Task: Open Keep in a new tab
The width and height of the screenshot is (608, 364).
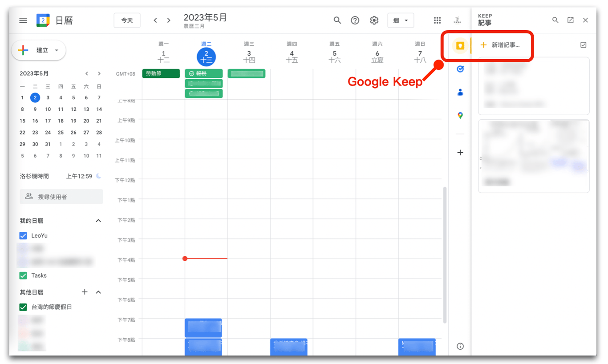Action: (570, 20)
